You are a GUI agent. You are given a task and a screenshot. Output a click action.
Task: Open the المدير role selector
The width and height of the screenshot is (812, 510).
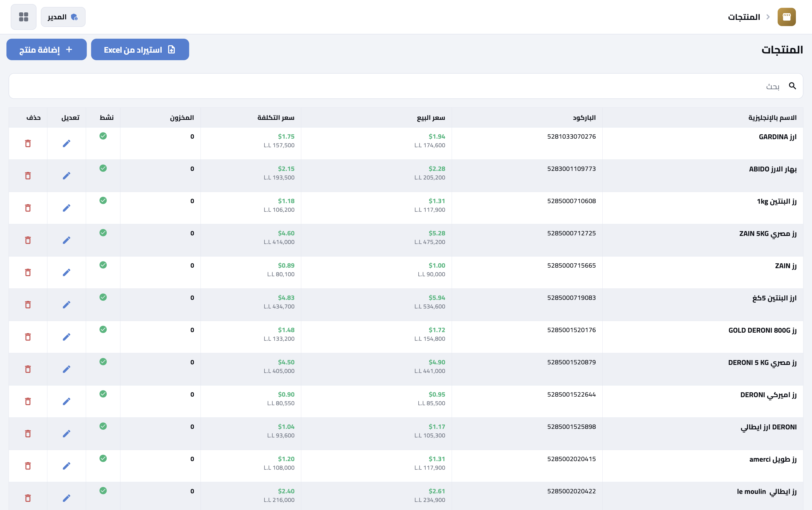(x=63, y=17)
